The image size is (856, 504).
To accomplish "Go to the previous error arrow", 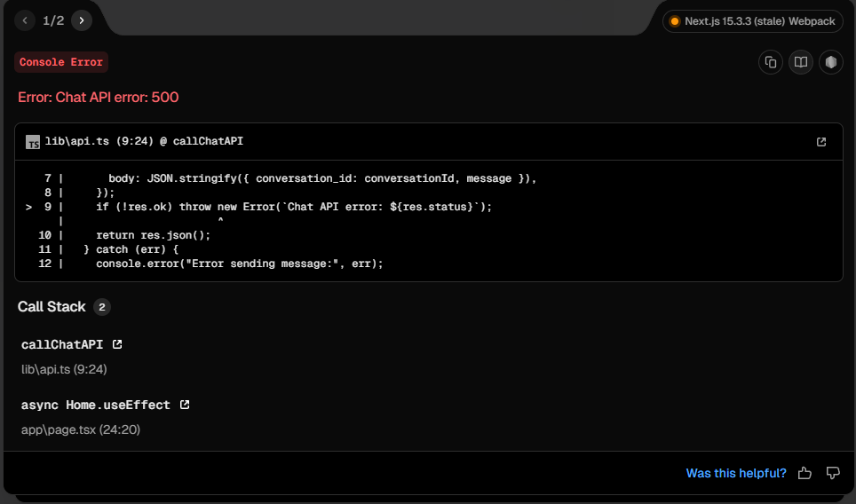I will 25,20.
